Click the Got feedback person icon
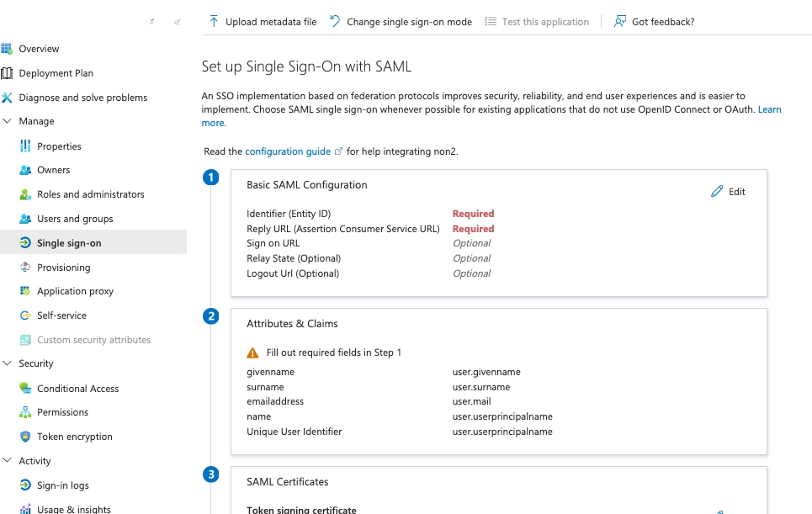 [619, 21]
